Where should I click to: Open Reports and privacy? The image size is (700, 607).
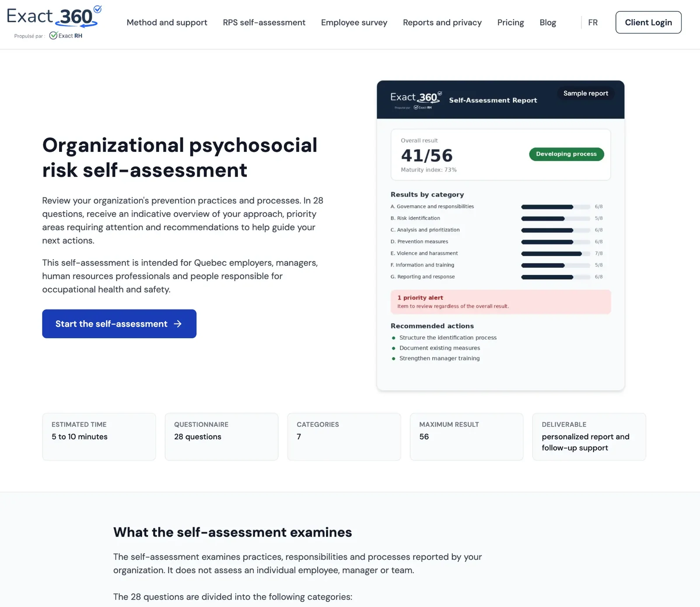(x=442, y=22)
